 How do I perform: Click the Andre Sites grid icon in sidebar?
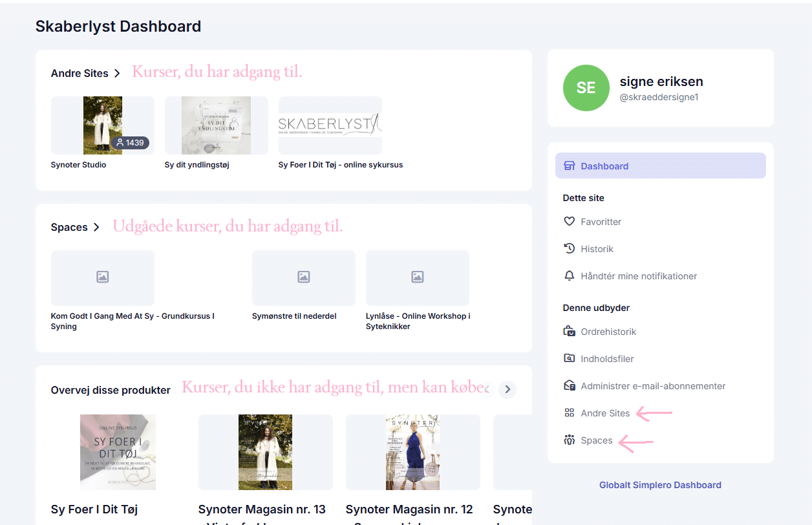(x=570, y=413)
